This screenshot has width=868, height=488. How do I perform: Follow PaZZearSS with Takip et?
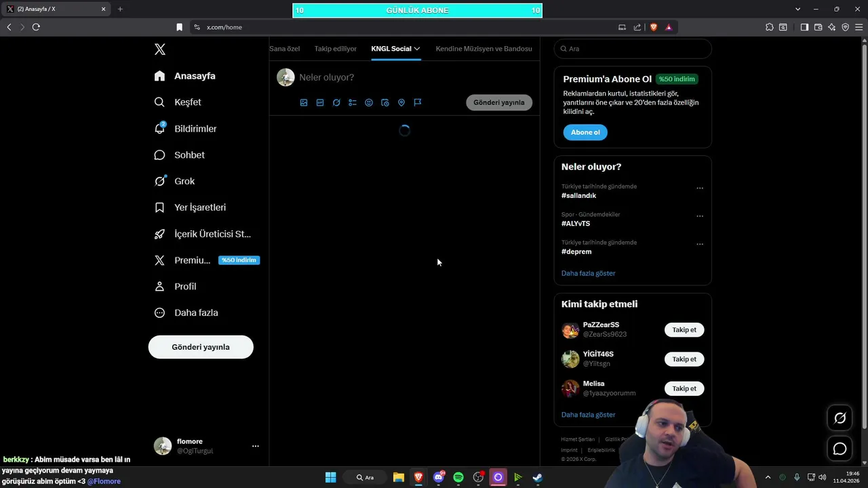(x=684, y=330)
